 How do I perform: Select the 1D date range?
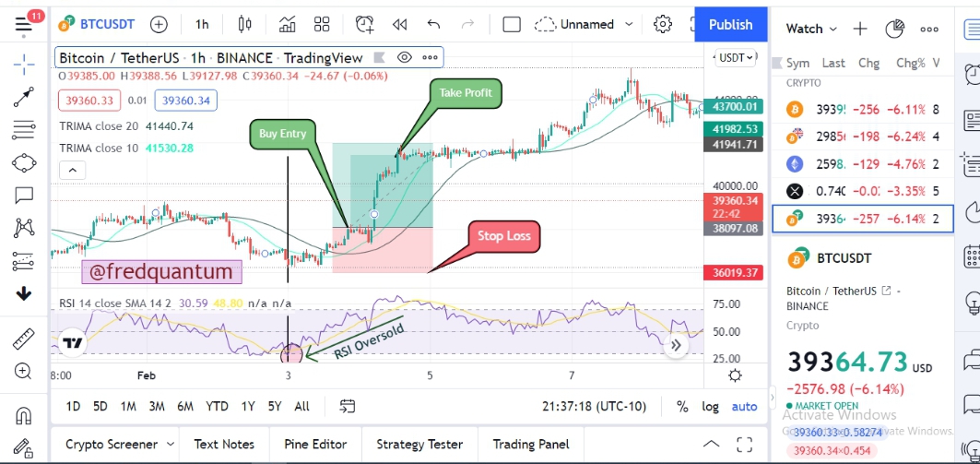[73, 407]
